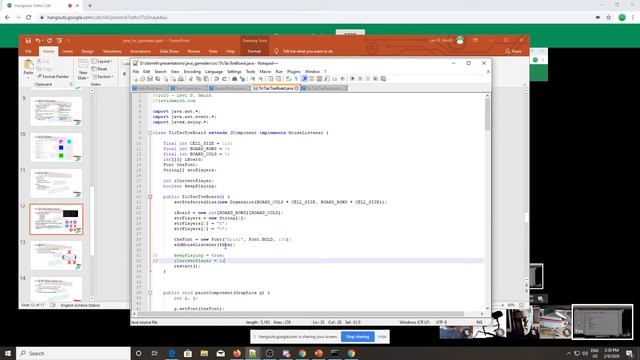Click PowerPoint Undo icon in title bar
Screen dimensions: 640x360
coord(38,40)
